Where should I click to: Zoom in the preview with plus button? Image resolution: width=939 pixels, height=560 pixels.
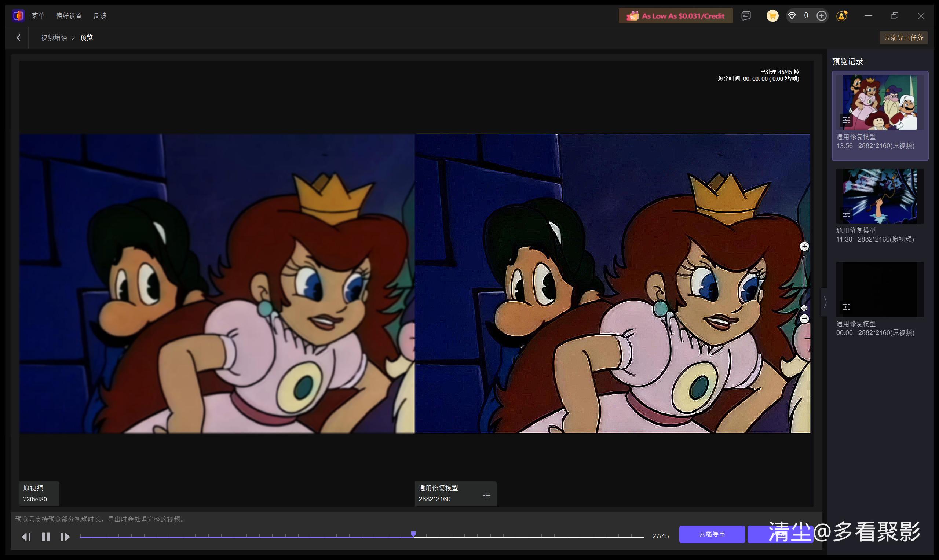(804, 246)
